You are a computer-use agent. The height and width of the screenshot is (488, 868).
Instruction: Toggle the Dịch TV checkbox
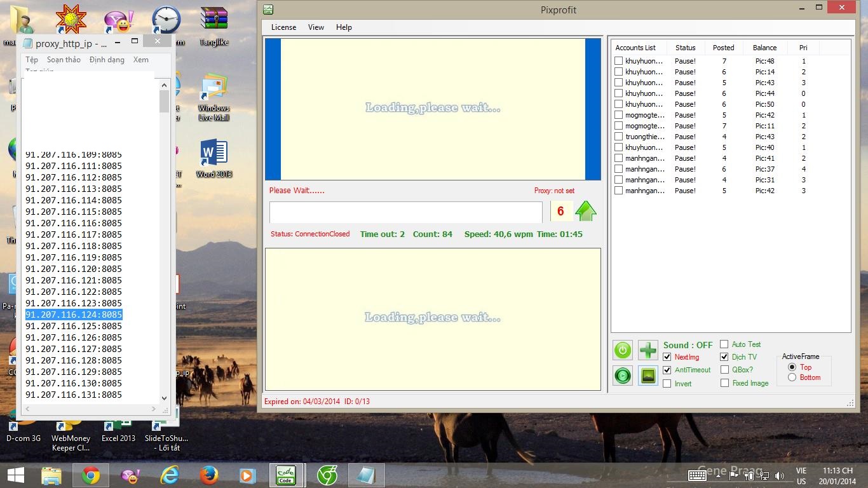pos(724,357)
